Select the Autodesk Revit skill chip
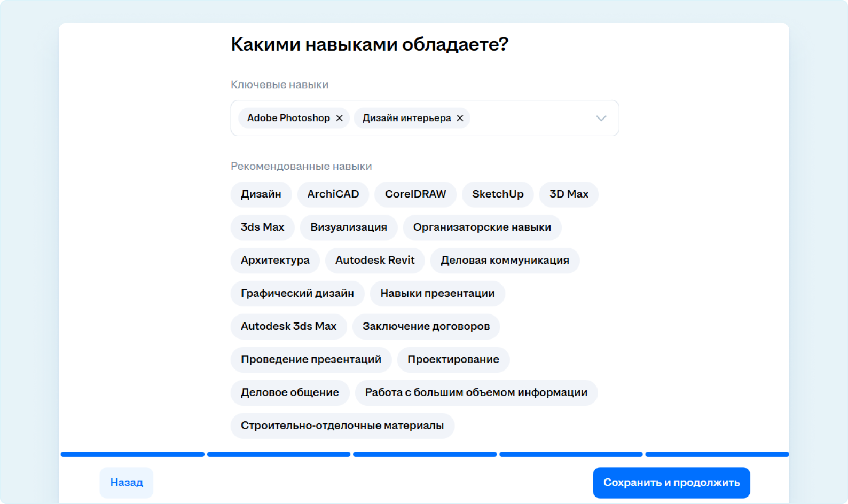848x504 pixels. point(375,261)
